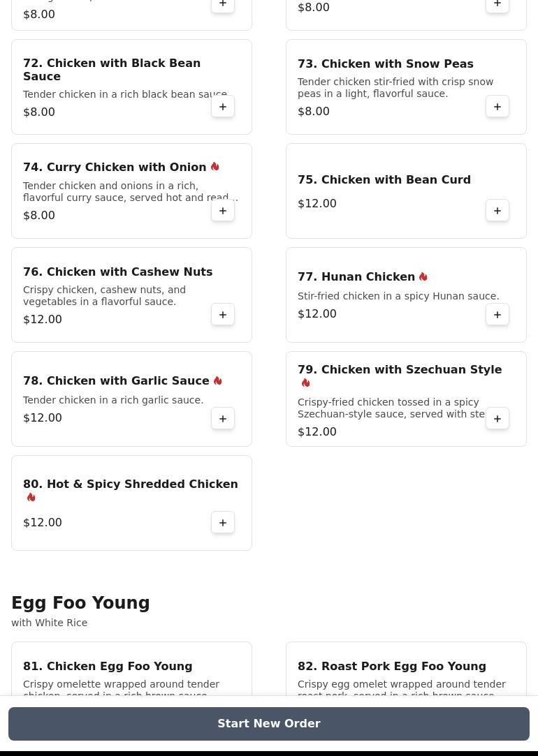
Task: Click the Chicken with Garlic Sauce description
Action: coord(113,400)
